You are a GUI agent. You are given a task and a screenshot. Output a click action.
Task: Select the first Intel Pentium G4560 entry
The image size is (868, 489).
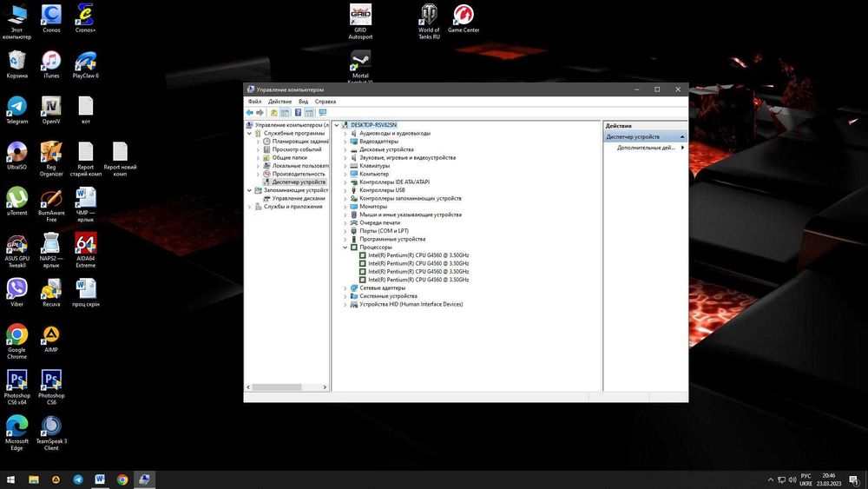[x=418, y=255]
